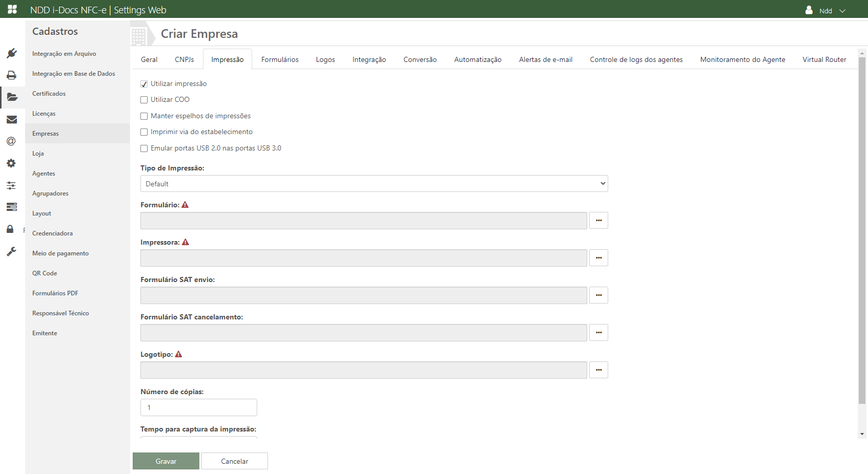This screenshot has width=868, height=474.
Task: Switch to the Formulários tab
Action: pos(280,59)
